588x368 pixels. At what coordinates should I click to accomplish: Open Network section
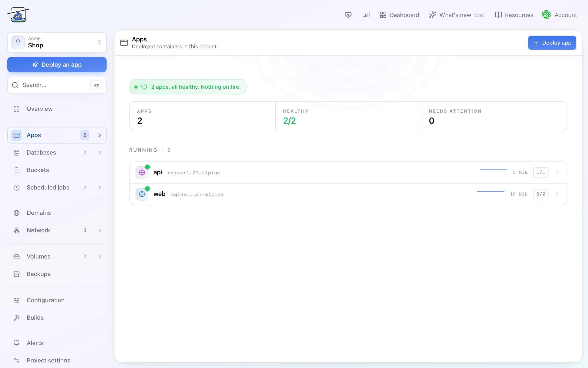tap(57, 230)
